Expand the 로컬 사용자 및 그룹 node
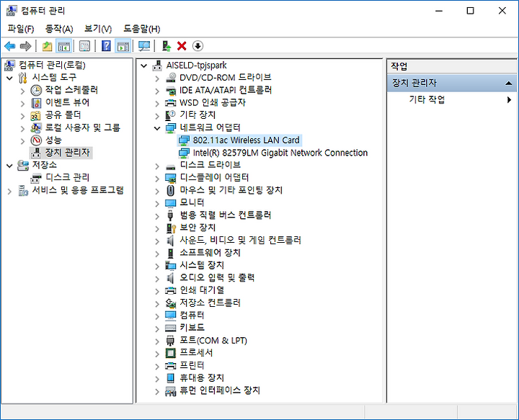The width and height of the screenshot is (519, 420). pyautogui.click(x=22, y=129)
